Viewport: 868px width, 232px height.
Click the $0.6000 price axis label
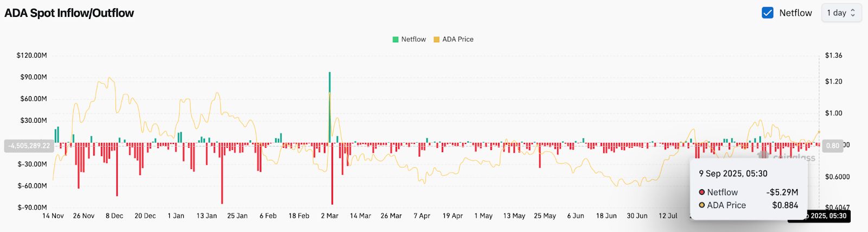pos(837,177)
